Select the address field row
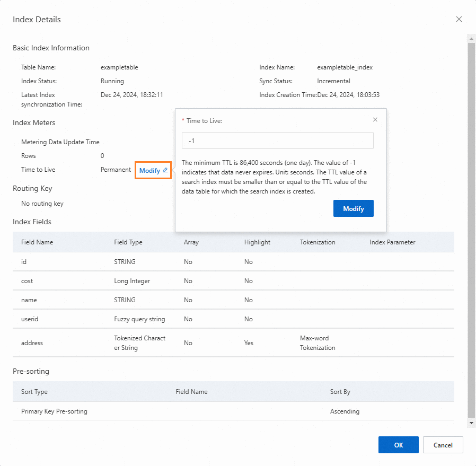The width and height of the screenshot is (476, 466). click(x=32, y=343)
